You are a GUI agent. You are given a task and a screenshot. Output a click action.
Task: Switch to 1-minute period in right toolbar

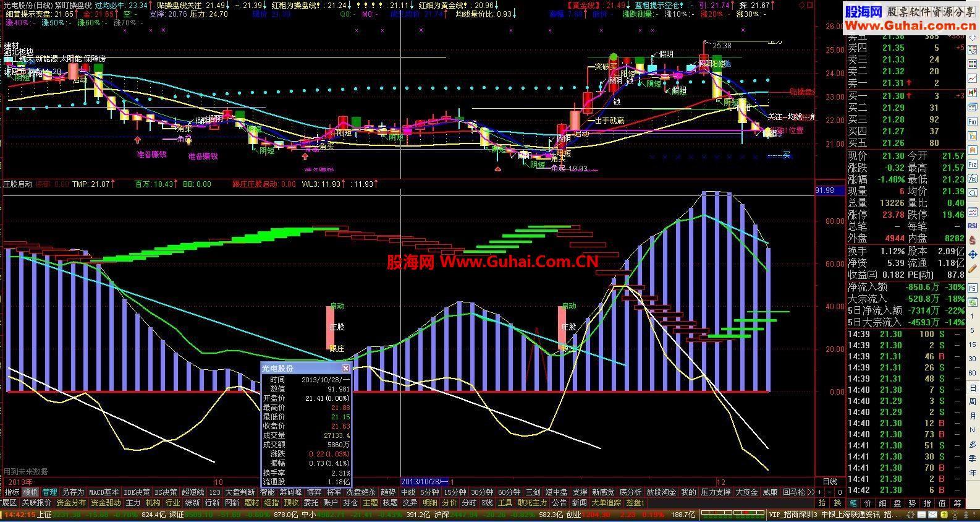coord(973,315)
